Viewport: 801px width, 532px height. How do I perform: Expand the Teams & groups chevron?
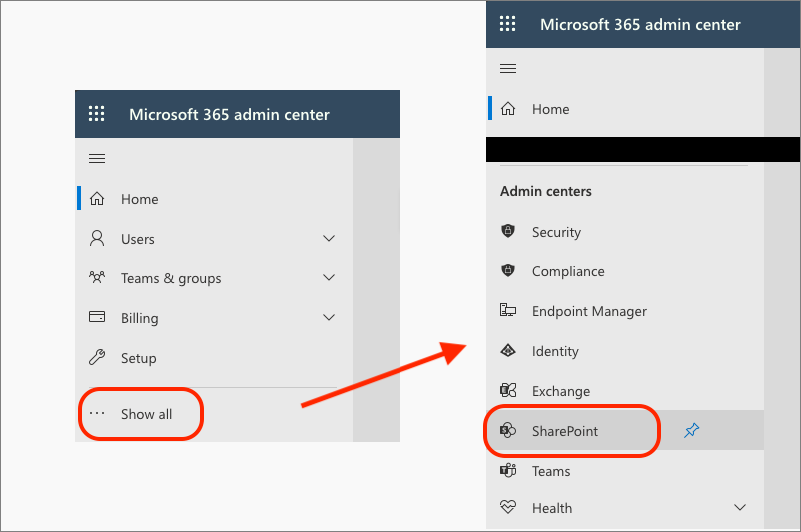coord(329,277)
